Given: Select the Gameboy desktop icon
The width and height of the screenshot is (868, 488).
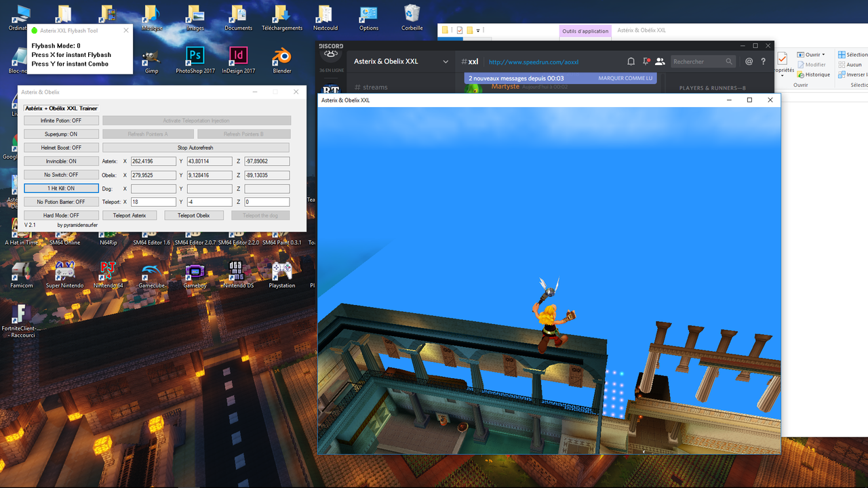Looking at the screenshot, I should [x=195, y=276].
